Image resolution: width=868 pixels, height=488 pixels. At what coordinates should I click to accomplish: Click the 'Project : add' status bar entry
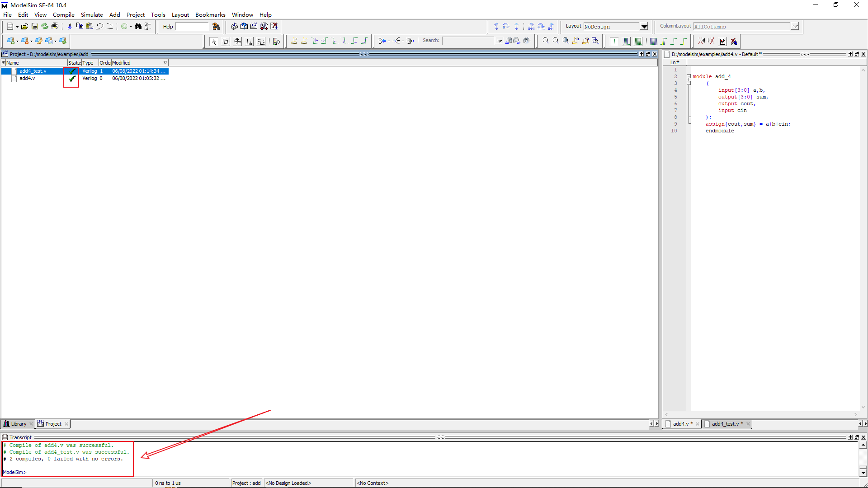coord(246,483)
